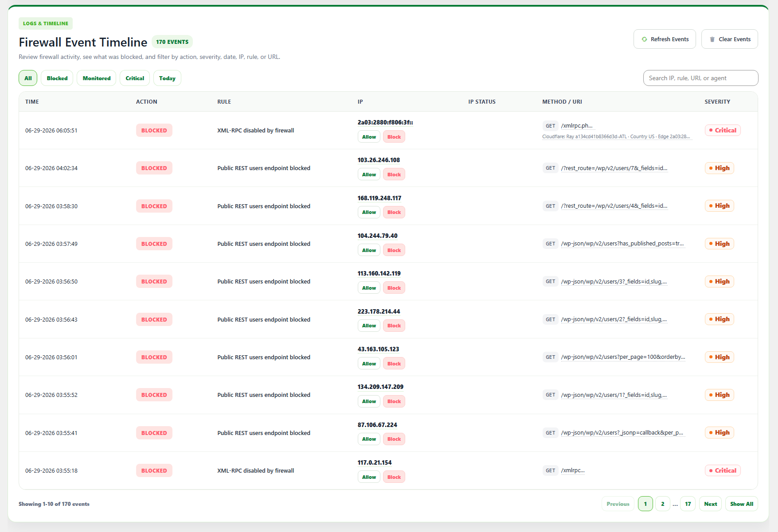Click the TIME column header

pyautogui.click(x=32, y=102)
